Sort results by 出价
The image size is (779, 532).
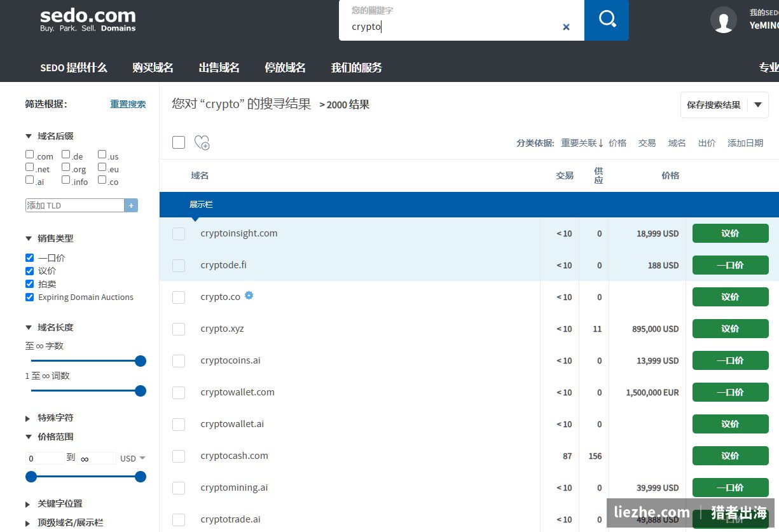[707, 143]
